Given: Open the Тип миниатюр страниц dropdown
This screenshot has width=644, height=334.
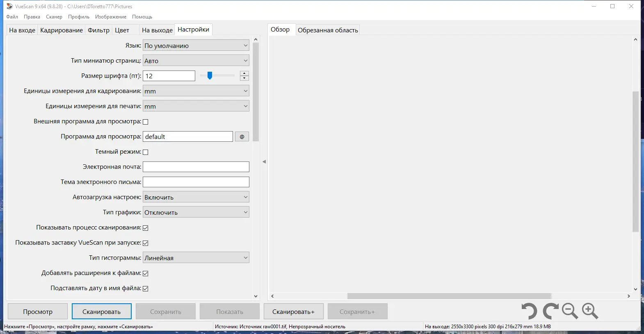Looking at the screenshot, I should (x=196, y=61).
